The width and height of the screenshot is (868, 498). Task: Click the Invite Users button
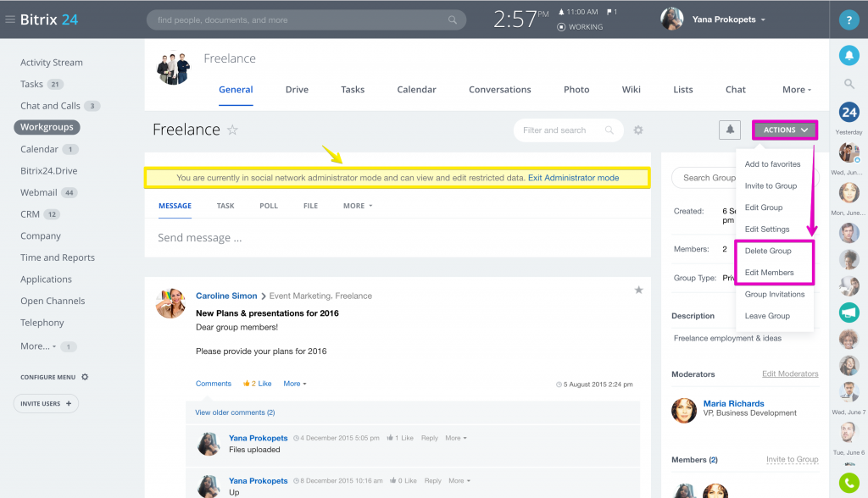(46, 403)
